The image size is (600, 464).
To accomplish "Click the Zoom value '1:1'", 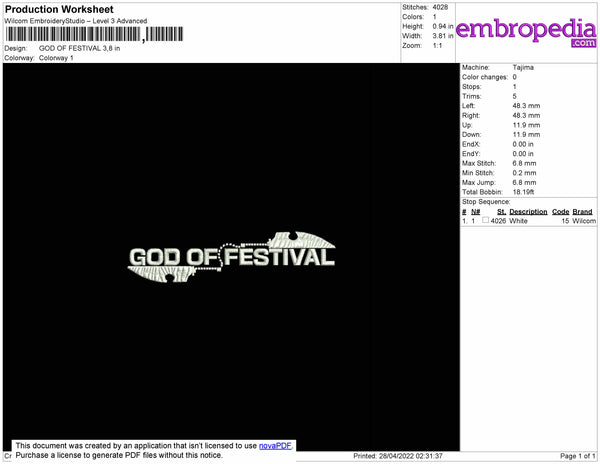I will (x=437, y=46).
